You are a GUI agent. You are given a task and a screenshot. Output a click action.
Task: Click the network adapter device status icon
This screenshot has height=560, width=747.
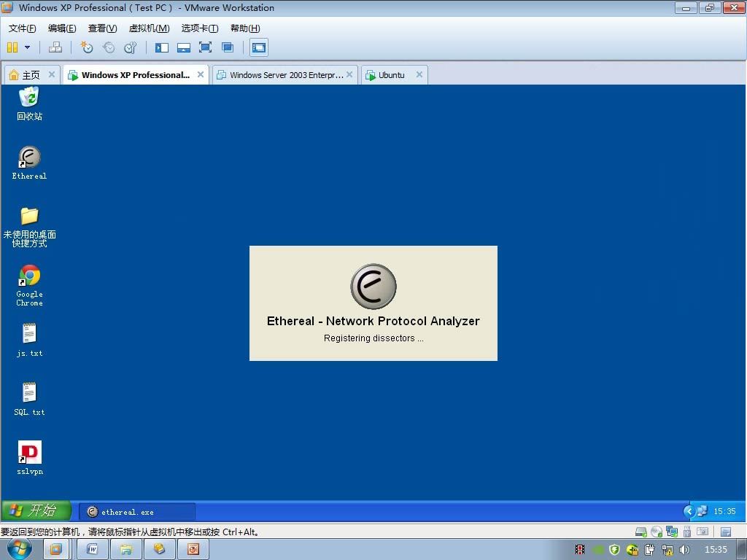[672, 532]
